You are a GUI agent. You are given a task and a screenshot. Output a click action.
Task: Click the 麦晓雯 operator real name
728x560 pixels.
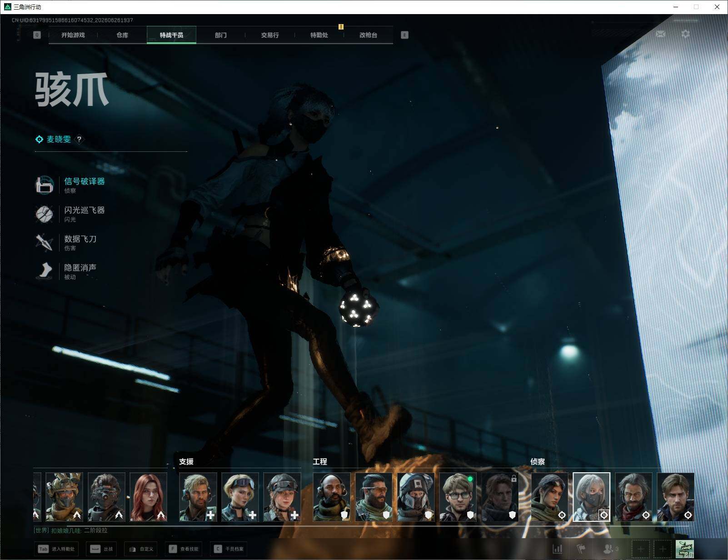coord(59,139)
